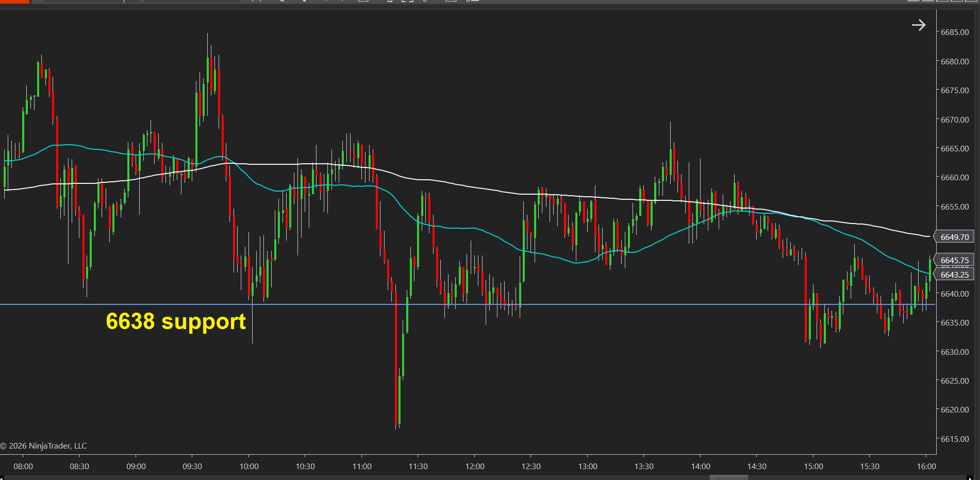Click the 16:00 time axis label
Screen dimensions: 980x480
926,466
